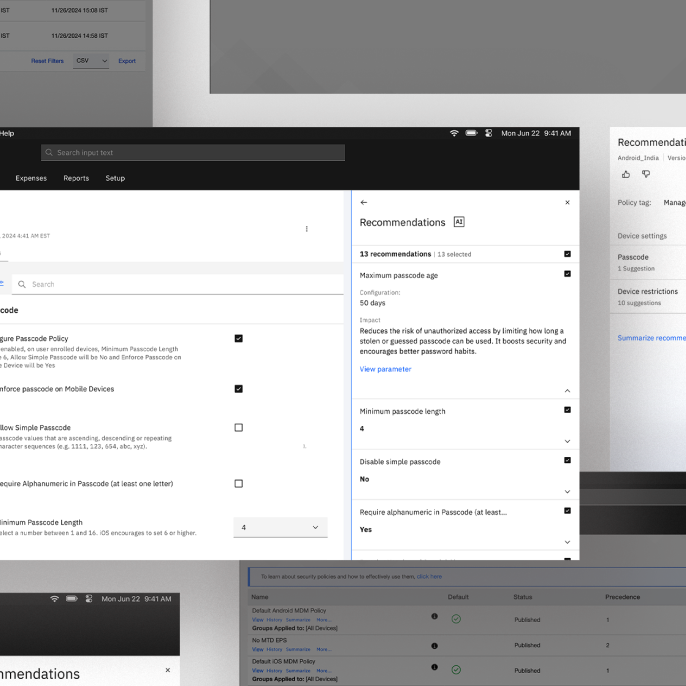Collapse the Maximum passcode age section
Image resolution: width=686 pixels, height=686 pixels.
(x=567, y=390)
